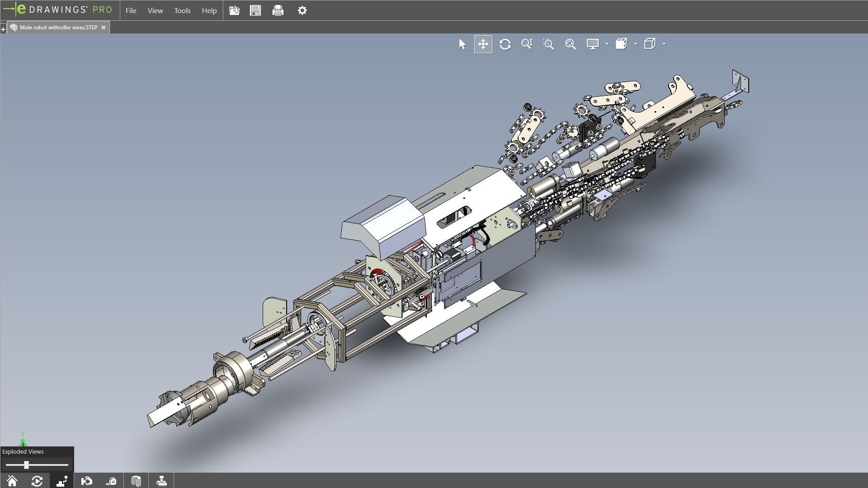This screenshot has height=488, width=868.
Task: Open the View menu
Action: [155, 10]
